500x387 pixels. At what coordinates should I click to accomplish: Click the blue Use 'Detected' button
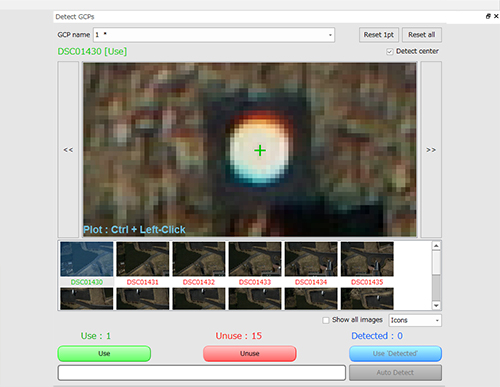coord(395,353)
